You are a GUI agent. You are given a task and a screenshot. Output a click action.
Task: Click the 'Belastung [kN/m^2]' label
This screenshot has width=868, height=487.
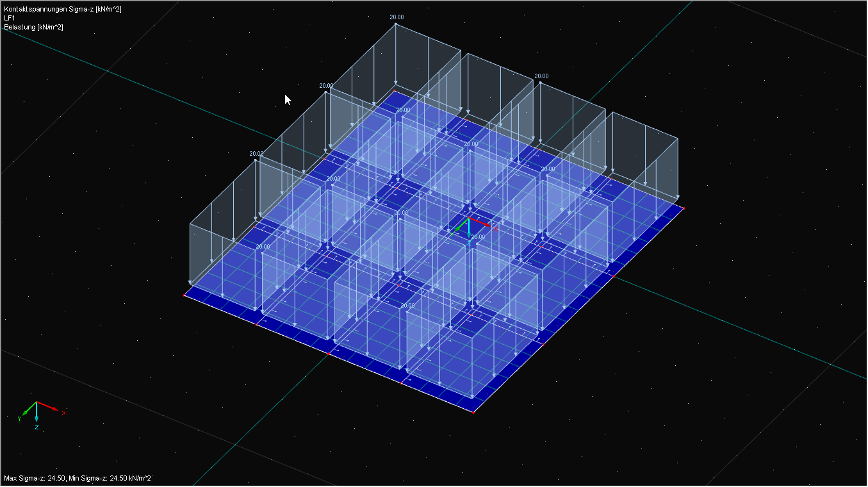click(33, 27)
